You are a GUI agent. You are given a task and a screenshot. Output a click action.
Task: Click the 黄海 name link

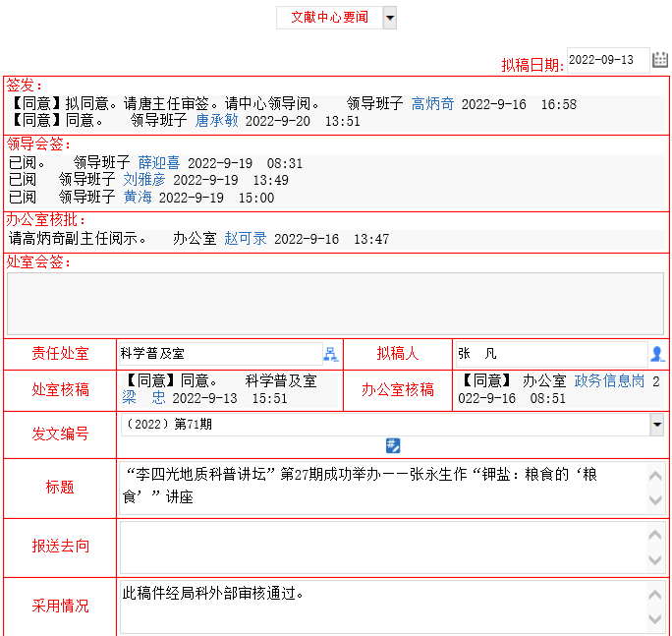click(x=137, y=198)
